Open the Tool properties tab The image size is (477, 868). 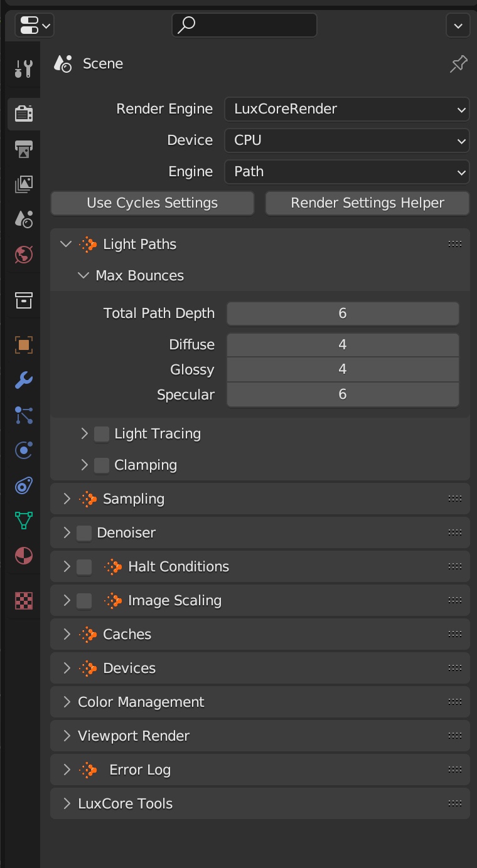tap(24, 68)
